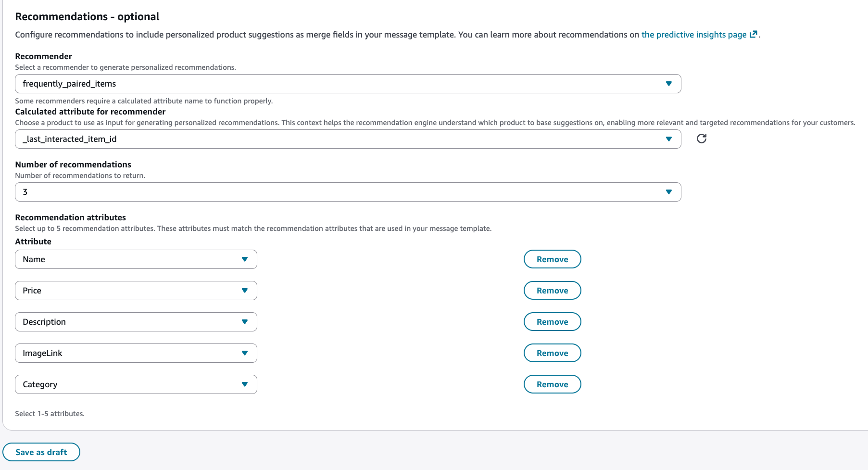The height and width of the screenshot is (470, 868).
Task: Click the external link icon after predictive insights
Action: [x=754, y=34]
